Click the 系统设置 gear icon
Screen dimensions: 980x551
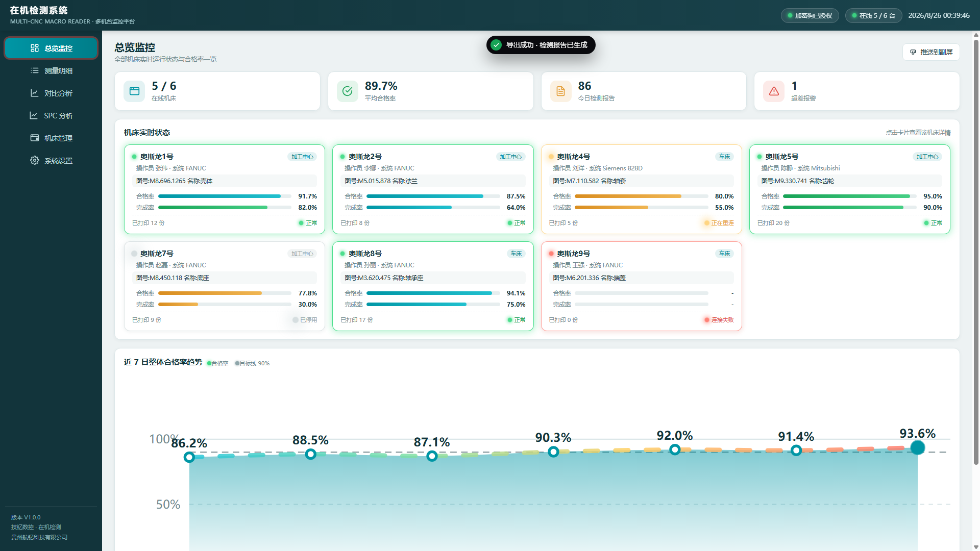pos(35,160)
